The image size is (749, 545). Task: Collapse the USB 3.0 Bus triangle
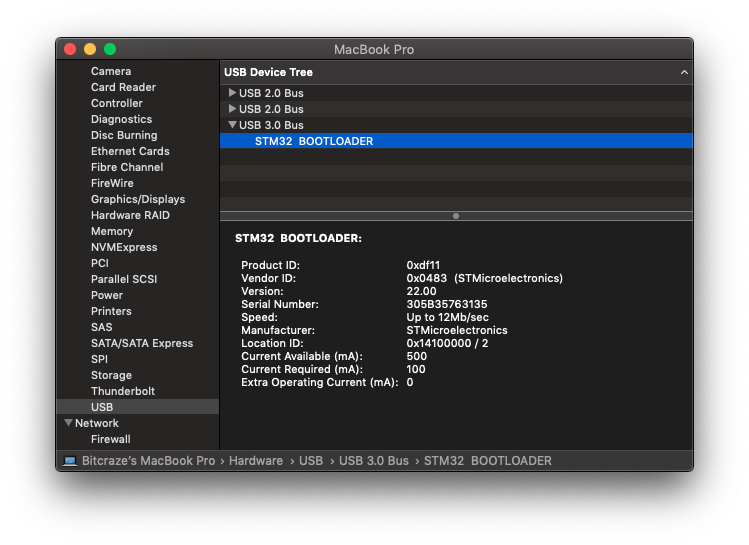point(233,125)
